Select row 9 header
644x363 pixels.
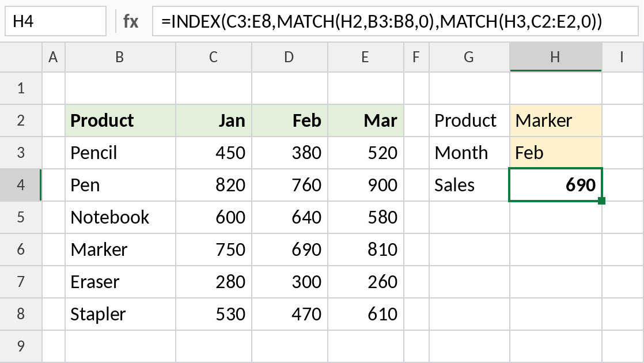[x=21, y=346]
